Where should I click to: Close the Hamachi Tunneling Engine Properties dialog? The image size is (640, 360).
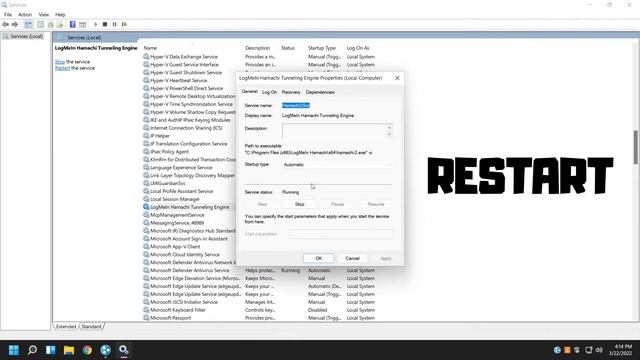coord(397,78)
